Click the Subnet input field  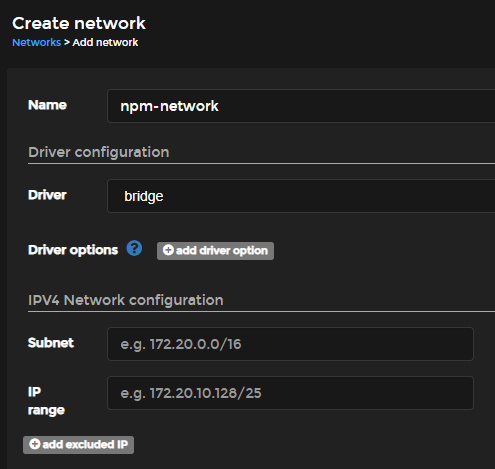pyautogui.click(x=290, y=344)
